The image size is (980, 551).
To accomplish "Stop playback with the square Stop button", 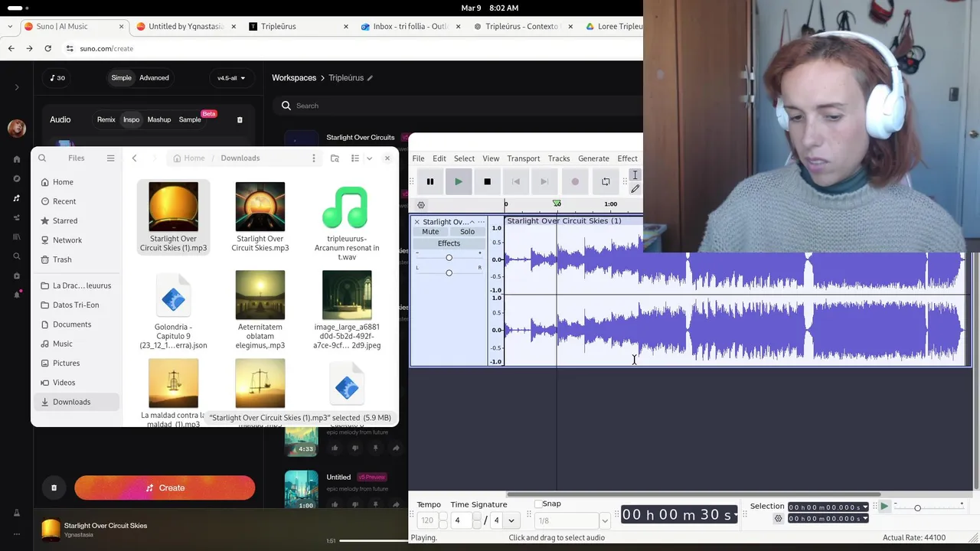I will (x=487, y=181).
